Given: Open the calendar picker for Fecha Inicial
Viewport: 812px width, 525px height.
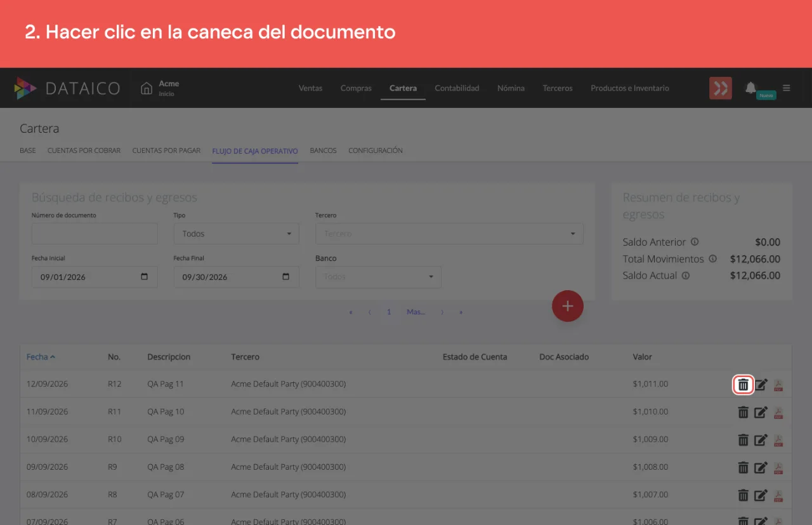Looking at the screenshot, I should (144, 277).
